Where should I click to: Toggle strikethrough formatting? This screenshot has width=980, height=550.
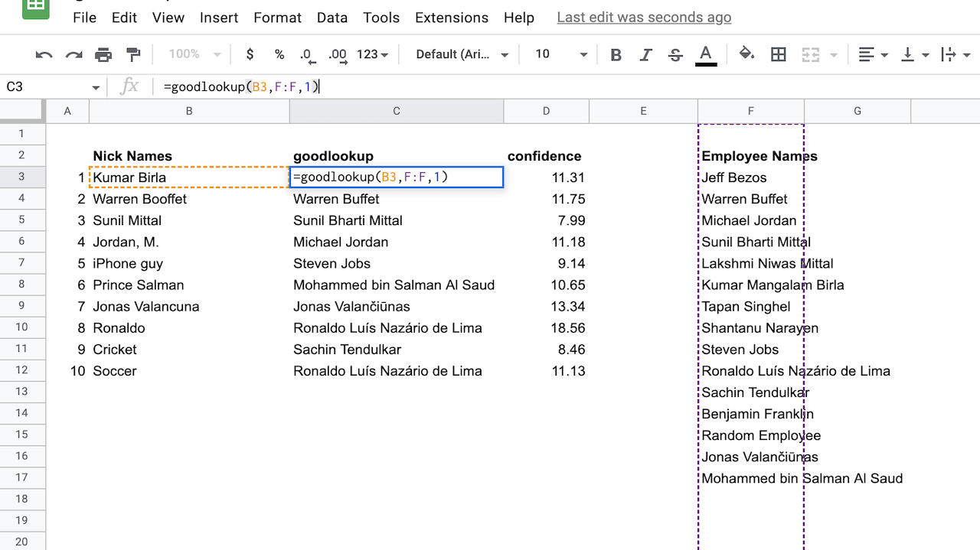[x=675, y=54]
